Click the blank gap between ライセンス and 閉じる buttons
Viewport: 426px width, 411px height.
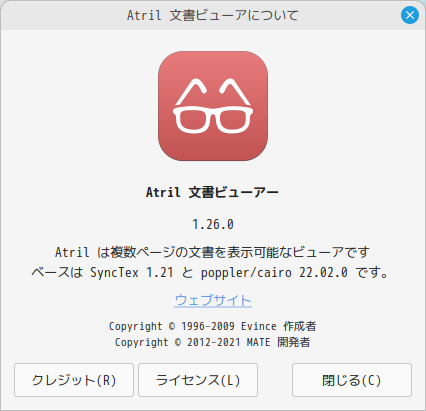(x=275, y=380)
